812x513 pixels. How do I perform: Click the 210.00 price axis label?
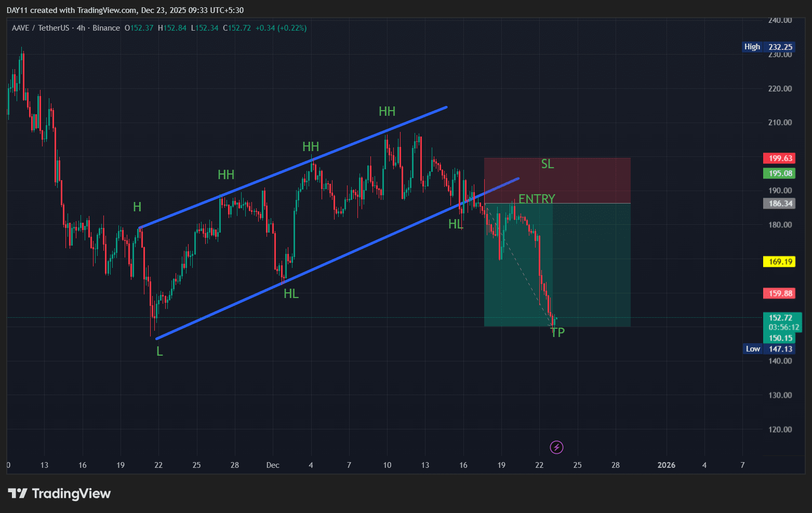pos(780,123)
